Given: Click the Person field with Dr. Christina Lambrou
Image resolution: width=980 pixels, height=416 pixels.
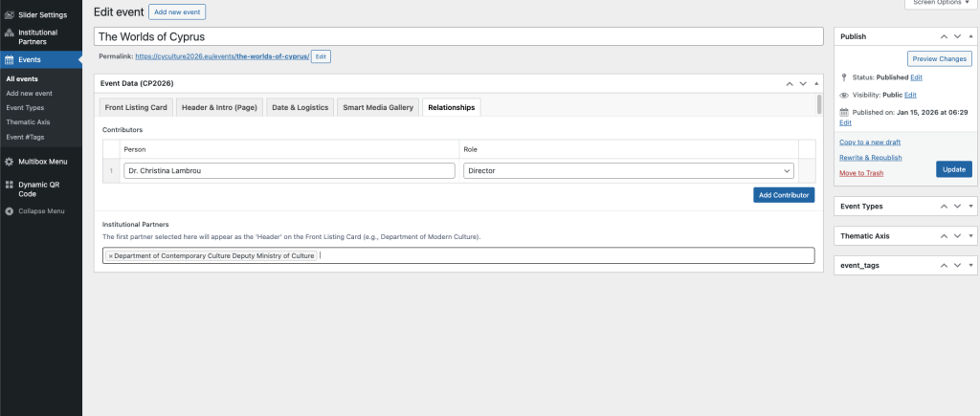Looking at the screenshot, I should click(x=289, y=170).
